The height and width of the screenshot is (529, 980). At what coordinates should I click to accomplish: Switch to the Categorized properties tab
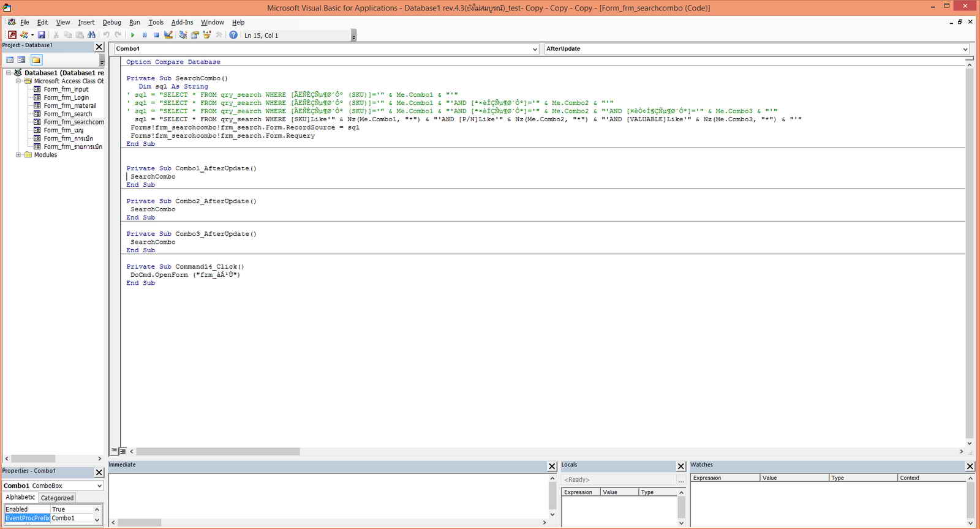coord(57,498)
